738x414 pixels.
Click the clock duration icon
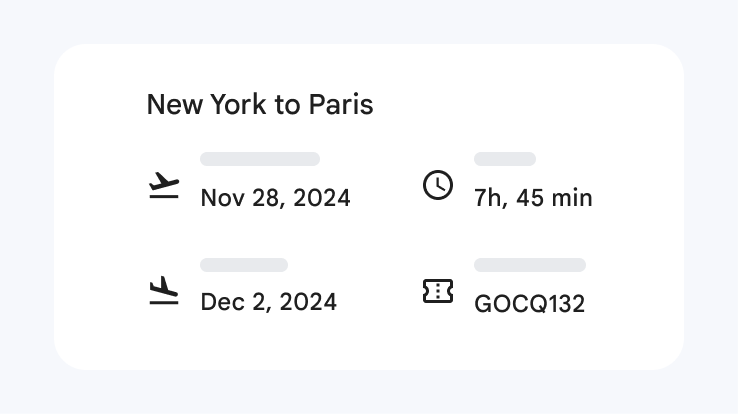438,185
